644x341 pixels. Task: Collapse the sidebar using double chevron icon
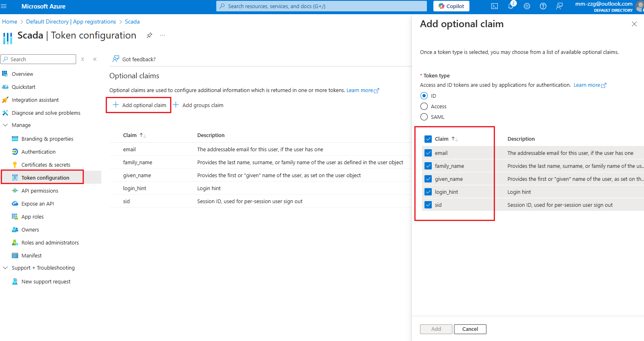[95, 59]
